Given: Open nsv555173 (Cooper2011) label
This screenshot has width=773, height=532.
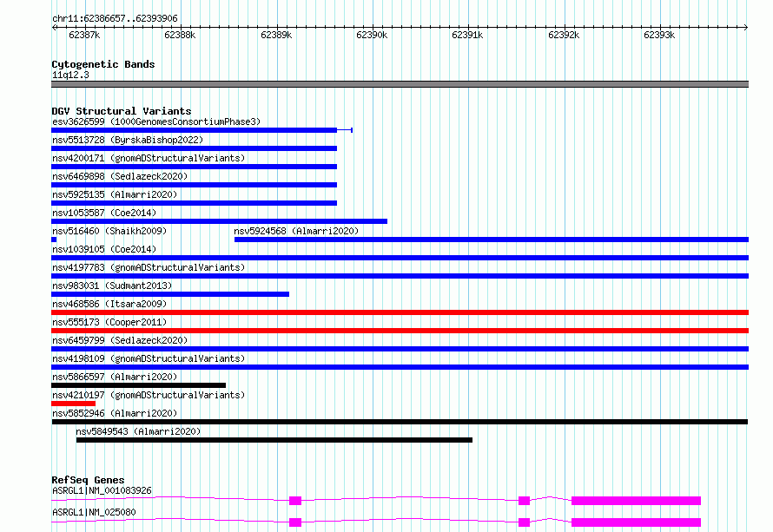Looking at the screenshot, I should [x=109, y=322].
